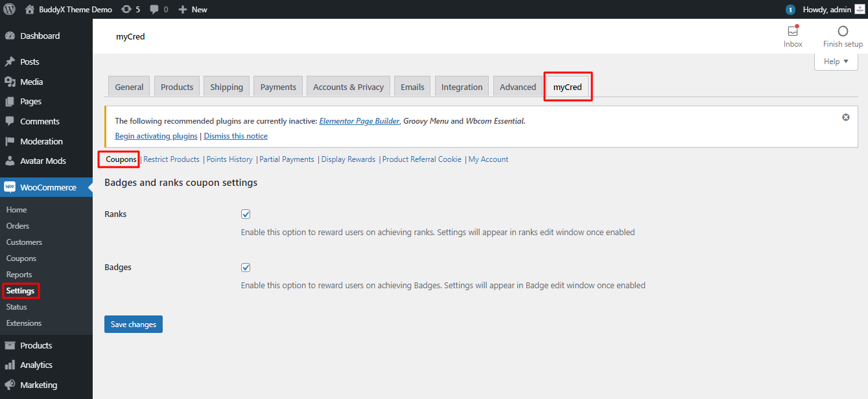Expand the Help dropdown
The height and width of the screenshot is (399, 868).
pyautogui.click(x=836, y=62)
